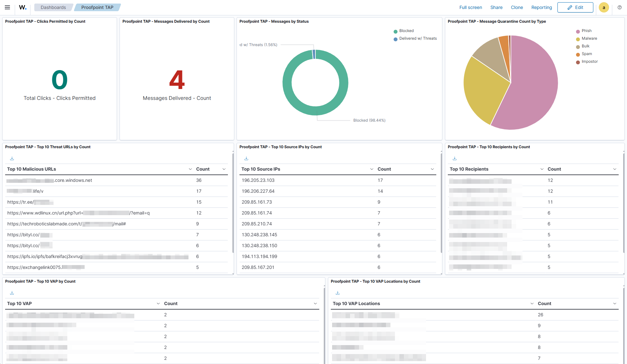Open the Top 10 Source IPs column dropdown
Image resolution: width=627 pixels, height=364 pixels.
(x=372, y=169)
